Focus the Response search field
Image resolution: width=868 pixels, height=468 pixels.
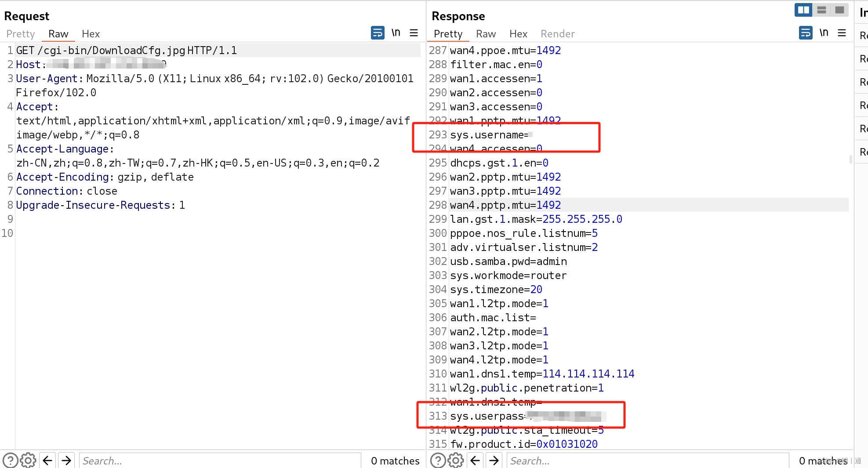[x=648, y=461]
